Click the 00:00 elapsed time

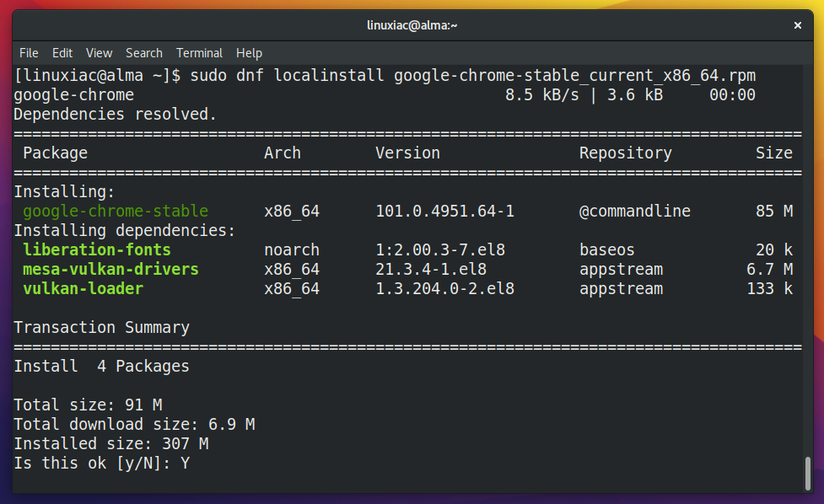point(733,95)
